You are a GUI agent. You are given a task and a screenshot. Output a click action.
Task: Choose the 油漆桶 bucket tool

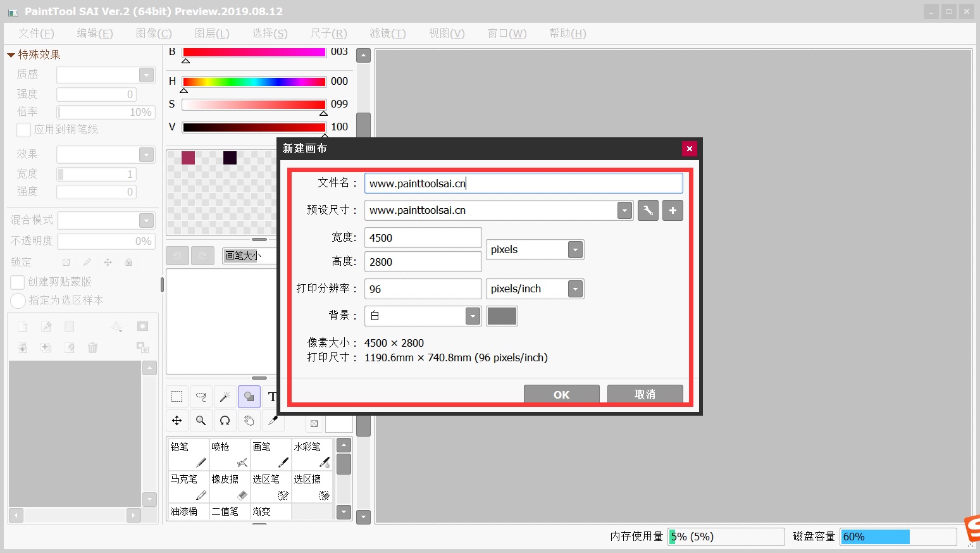pos(189,511)
